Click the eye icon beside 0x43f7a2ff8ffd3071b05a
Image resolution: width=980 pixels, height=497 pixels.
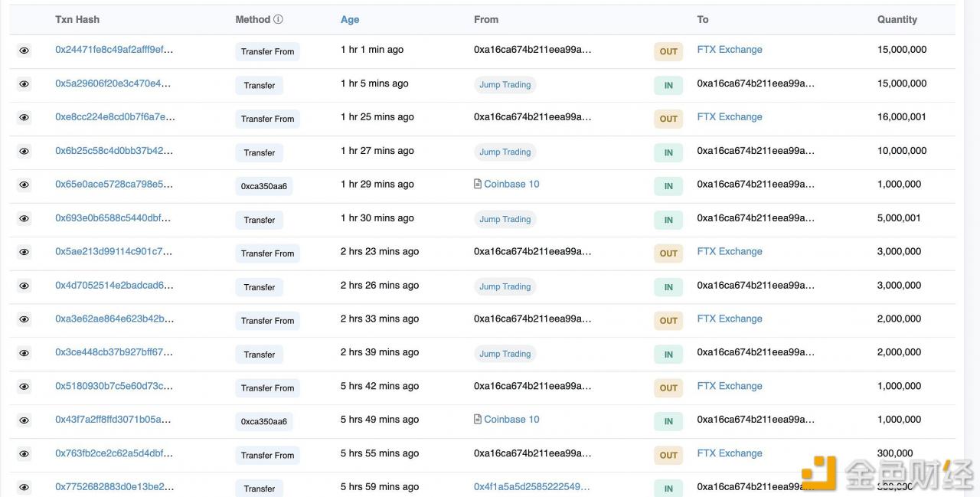24,420
